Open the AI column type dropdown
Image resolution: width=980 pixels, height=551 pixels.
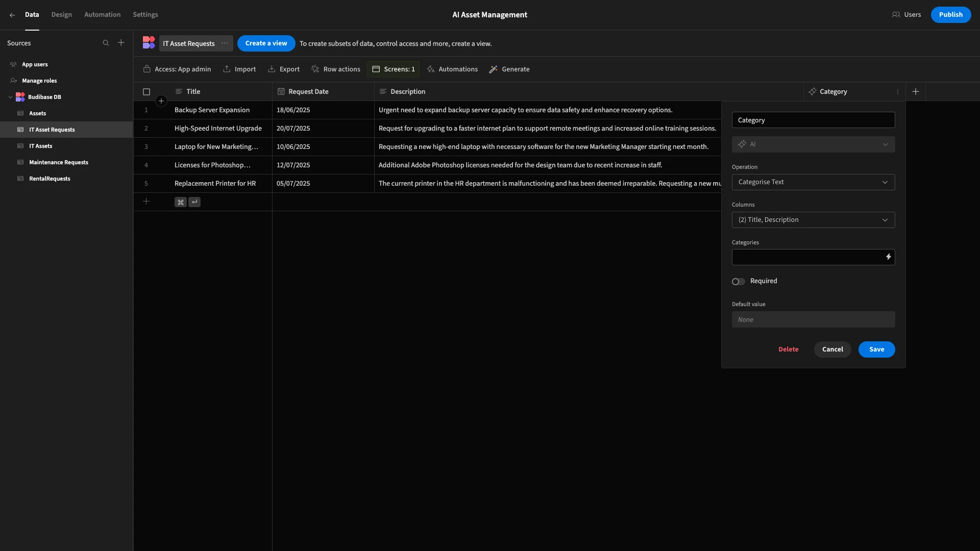[813, 144]
